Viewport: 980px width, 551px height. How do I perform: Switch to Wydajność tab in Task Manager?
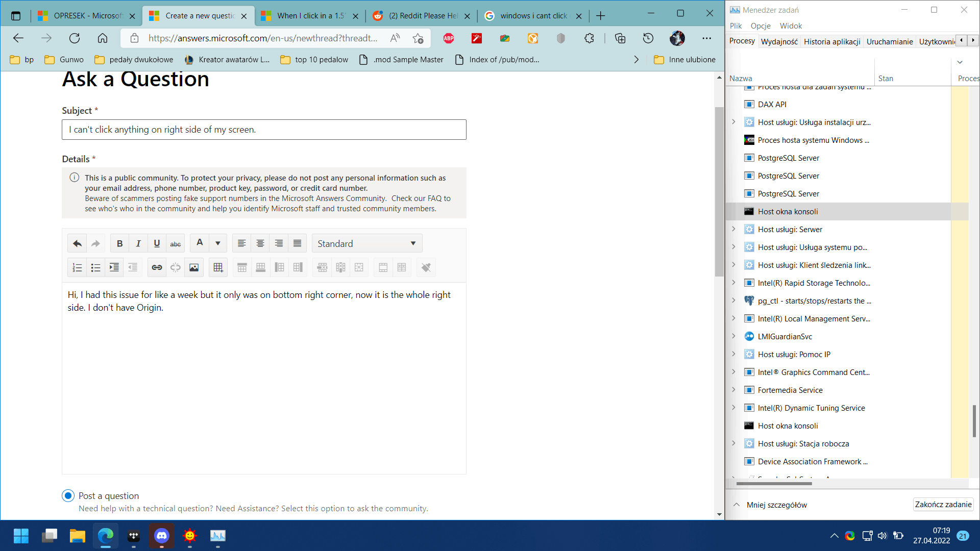[x=779, y=41]
